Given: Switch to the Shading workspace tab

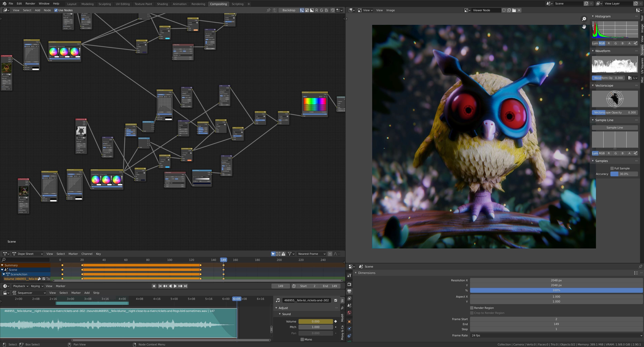Looking at the screenshot, I should pyautogui.click(x=162, y=4).
